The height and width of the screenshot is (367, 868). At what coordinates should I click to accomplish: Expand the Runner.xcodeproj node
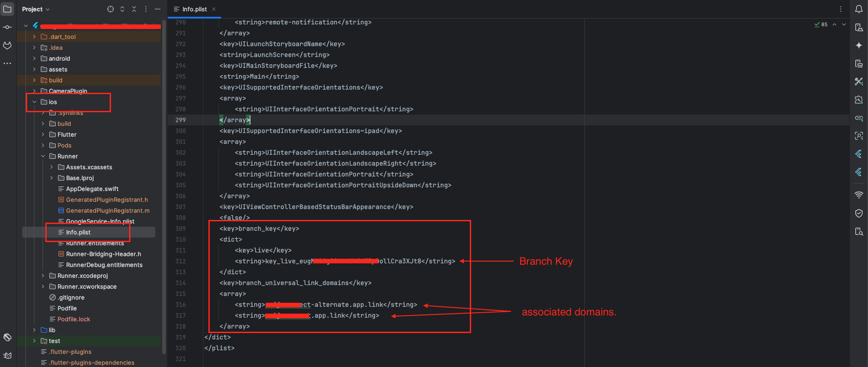point(43,276)
